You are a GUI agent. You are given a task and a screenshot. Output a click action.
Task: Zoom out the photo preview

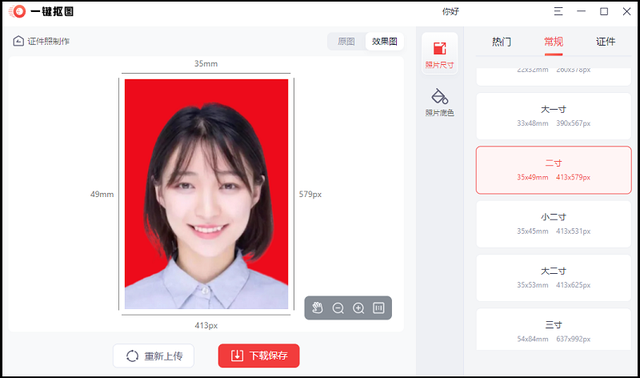[338, 308]
